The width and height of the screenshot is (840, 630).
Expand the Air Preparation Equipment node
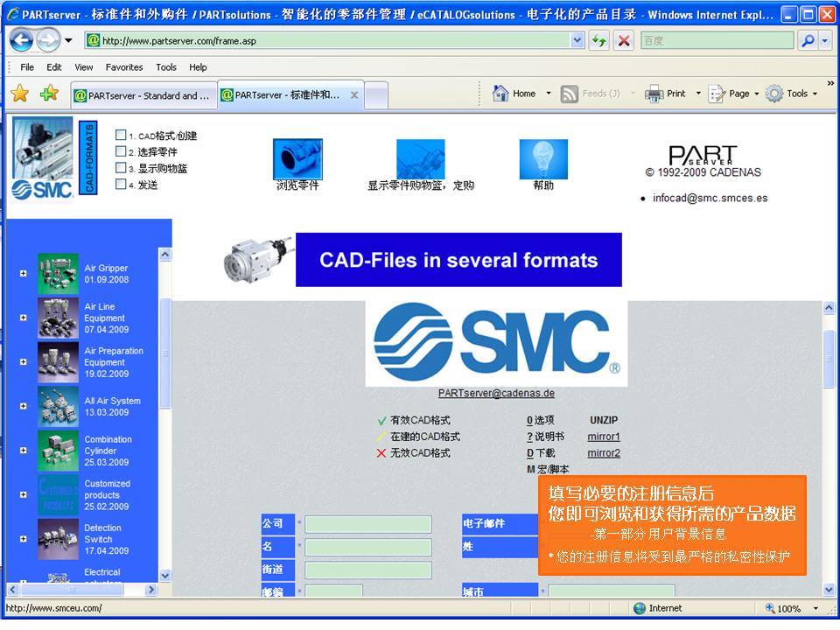(23, 362)
